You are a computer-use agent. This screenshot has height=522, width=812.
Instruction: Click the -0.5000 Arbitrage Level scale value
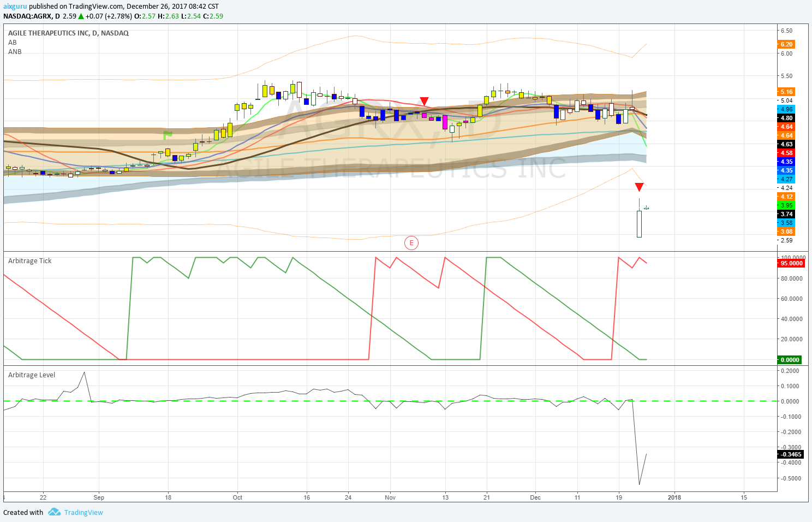(790, 478)
